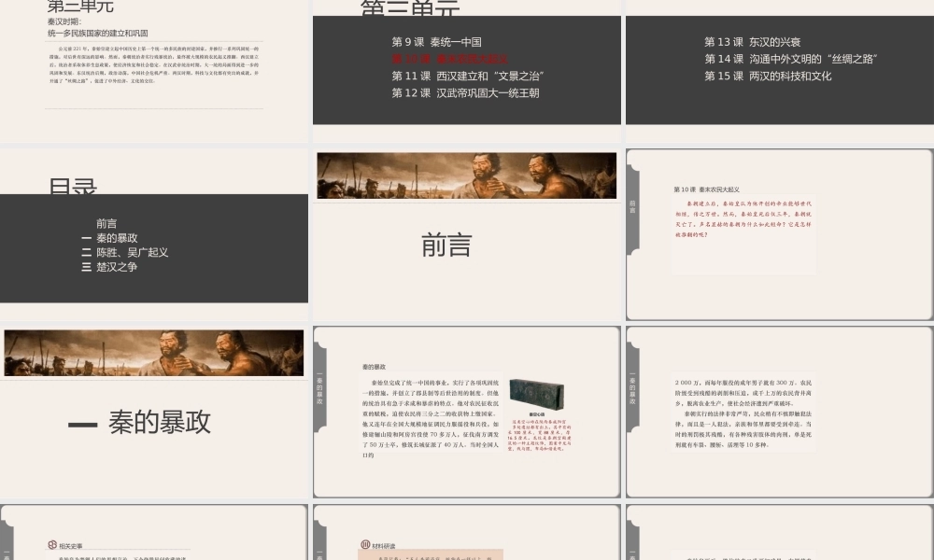This screenshot has width=934, height=560.
Task: Open the 秦的暴政 slide with brick image
Action: coord(466,412)
